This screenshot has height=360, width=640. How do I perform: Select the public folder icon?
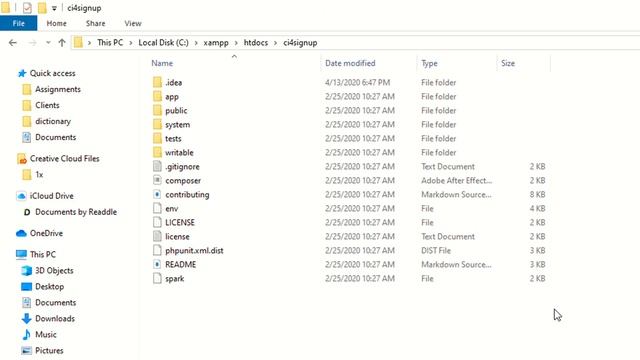(158, 110)
